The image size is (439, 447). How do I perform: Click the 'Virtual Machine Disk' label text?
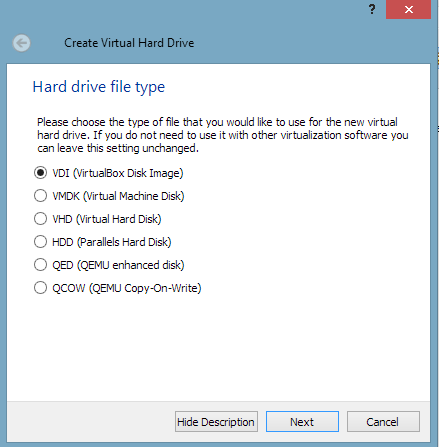(133, 196)
